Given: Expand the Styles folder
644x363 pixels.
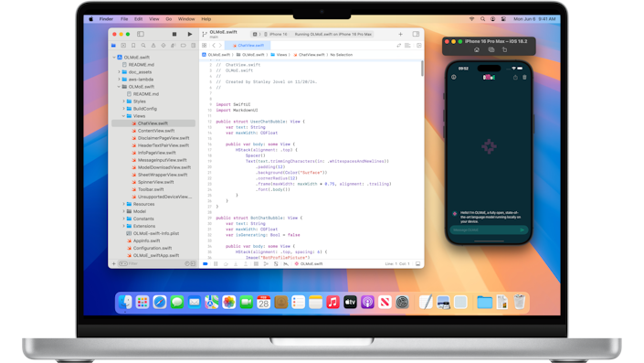Looking at the screenshot, I should coord(123,101).
